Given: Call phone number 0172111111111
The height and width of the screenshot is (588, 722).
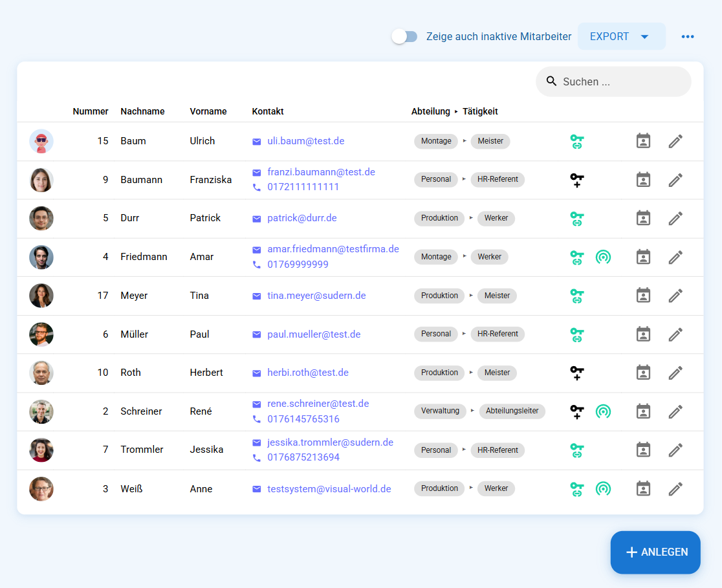Looking at the screenshot, I should pos(303,187).
